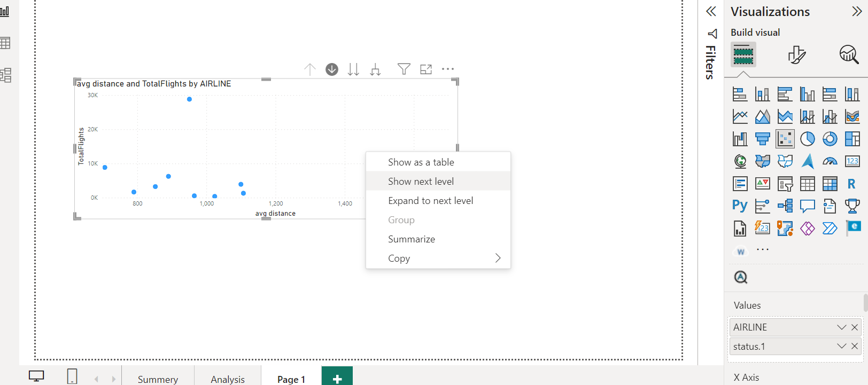This screenshot has width=868, height=385.
Task: Select the Pie chart visual
Action: click(807, 139)
